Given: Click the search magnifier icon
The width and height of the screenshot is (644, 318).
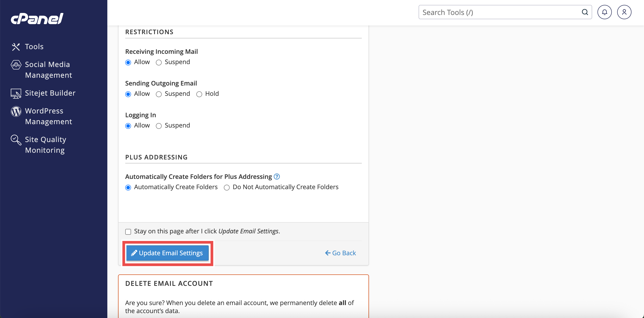Looking at the screenshot, I should coord(585,12).
